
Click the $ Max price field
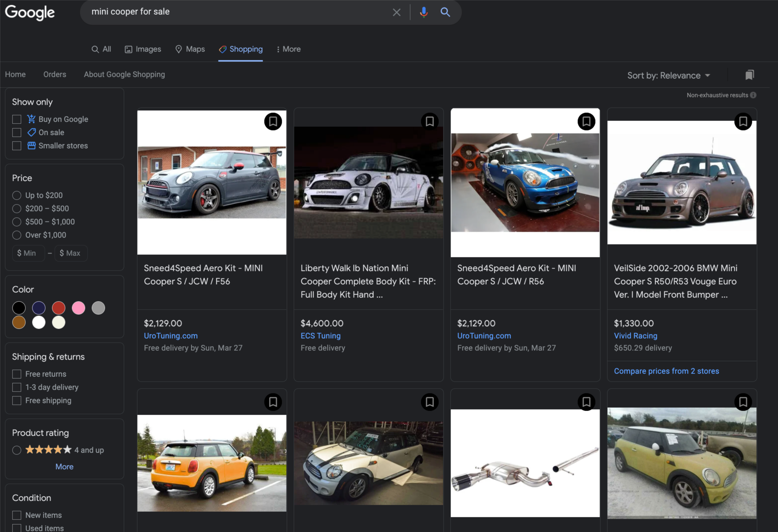pos(71,253)
